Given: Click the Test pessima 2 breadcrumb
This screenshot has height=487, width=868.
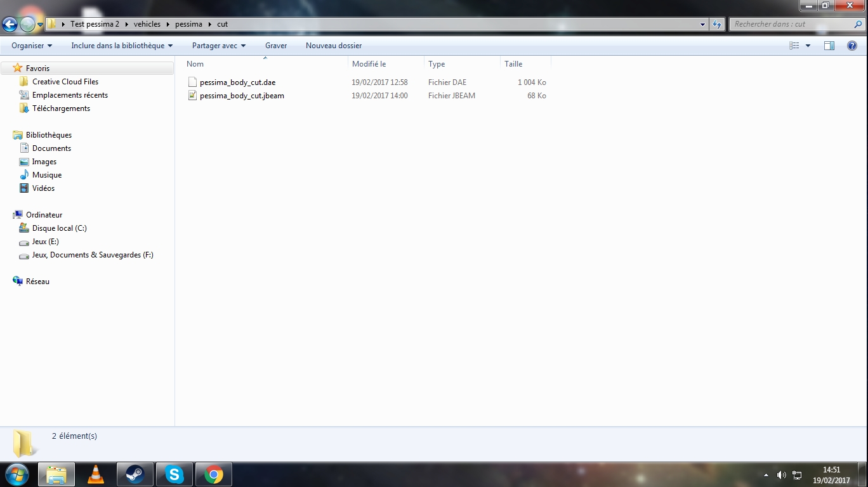Looking at the screenshot, I should tap(95, 24).
